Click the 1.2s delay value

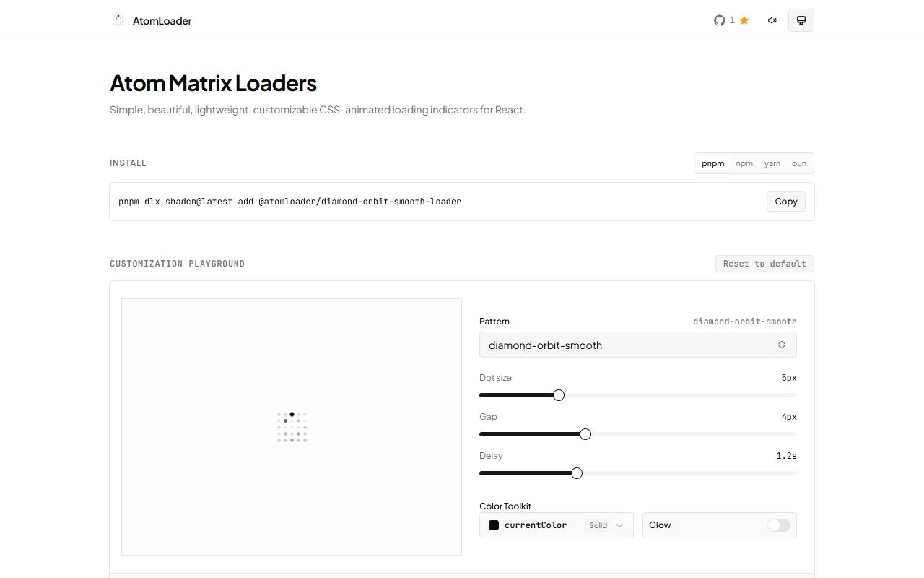(786, 456)
